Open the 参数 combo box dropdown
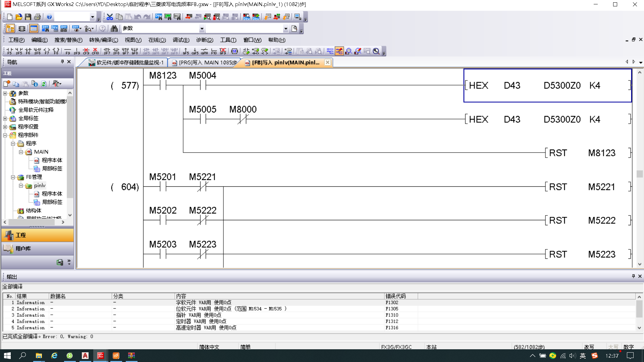Screen dimensions: 644x362 tap(202, 28)
